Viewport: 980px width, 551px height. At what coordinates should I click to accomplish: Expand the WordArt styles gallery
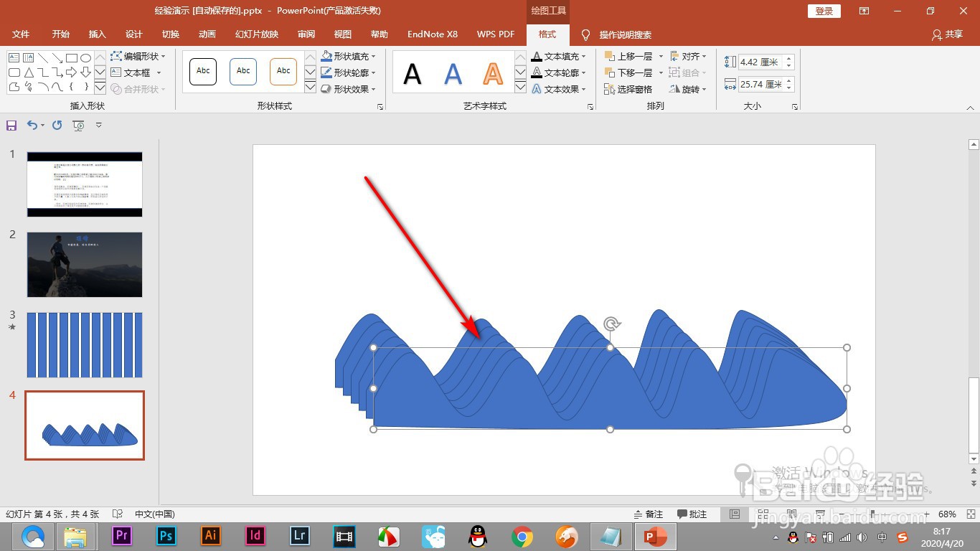pyautogui.click(x=520, y=88)
